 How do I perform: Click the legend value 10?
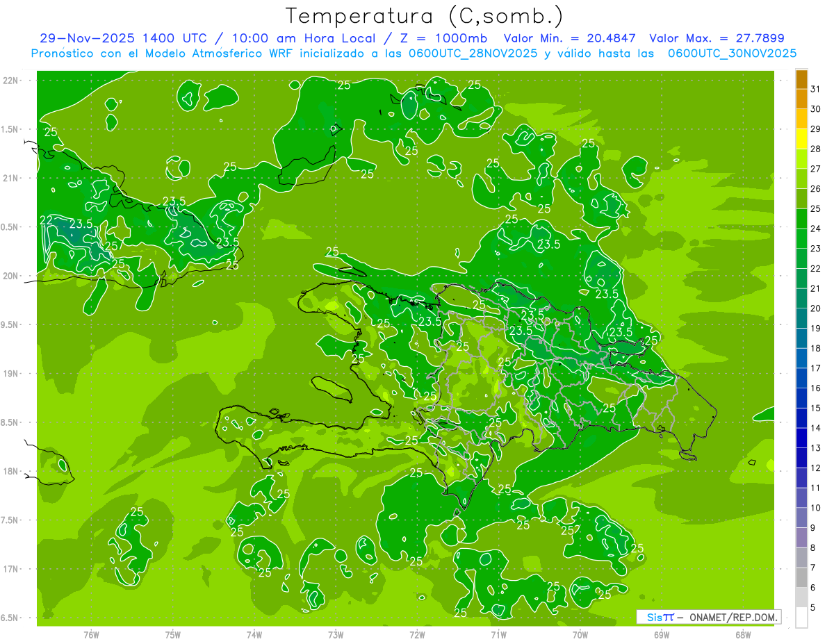pos(815,508)
